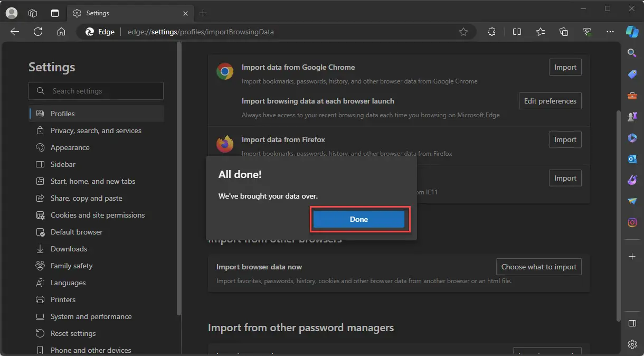The height and width of the screenshot is (356, 644).
Task: Open the Favorites list icon
Action: pyautogui.click(x=541, y=32)
